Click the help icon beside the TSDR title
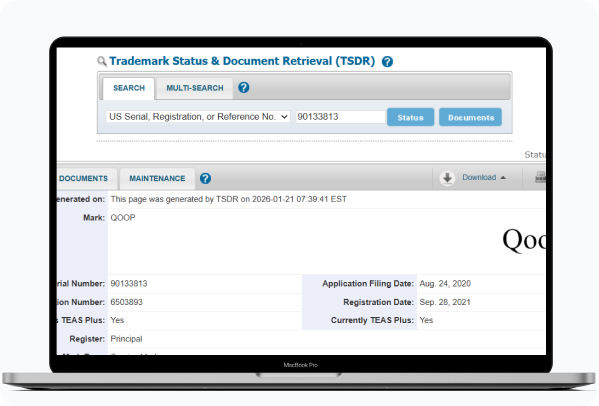The height and width of the screenshot is (406, 599). (x=387, y=61)
